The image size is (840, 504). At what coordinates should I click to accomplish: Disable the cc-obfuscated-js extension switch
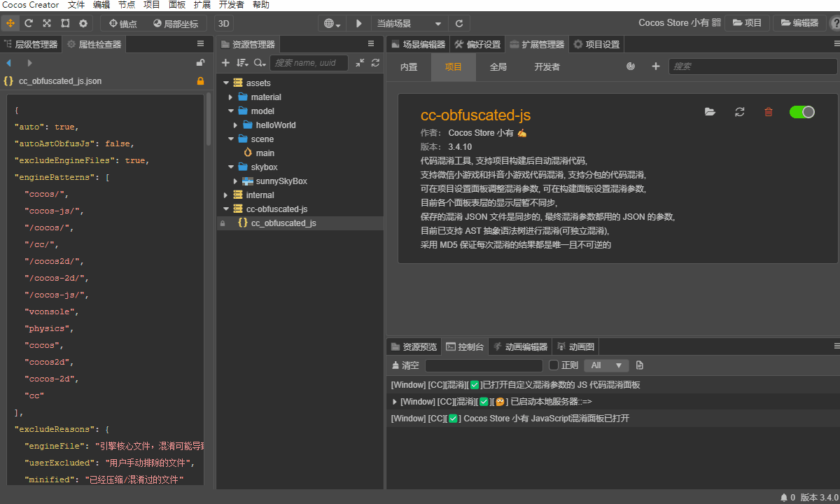802,112
